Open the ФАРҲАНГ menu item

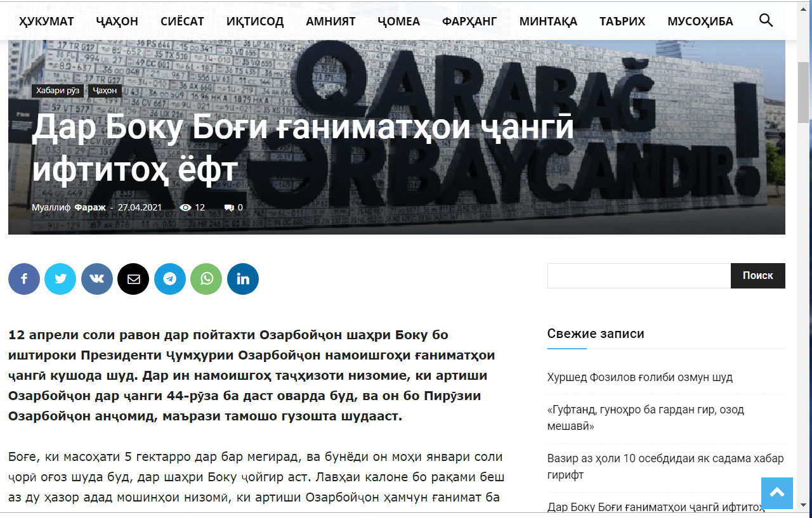pos(469,22)
